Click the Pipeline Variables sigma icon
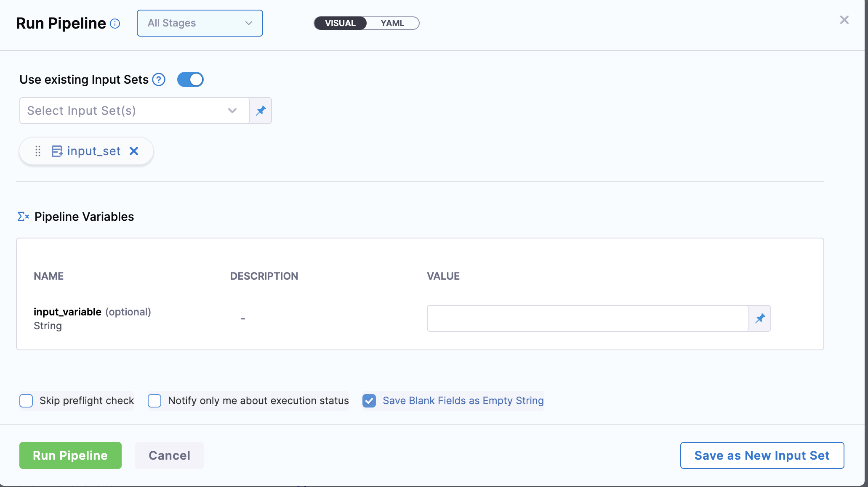The height and width of the screenshot is (487, 868). [23, 217]
